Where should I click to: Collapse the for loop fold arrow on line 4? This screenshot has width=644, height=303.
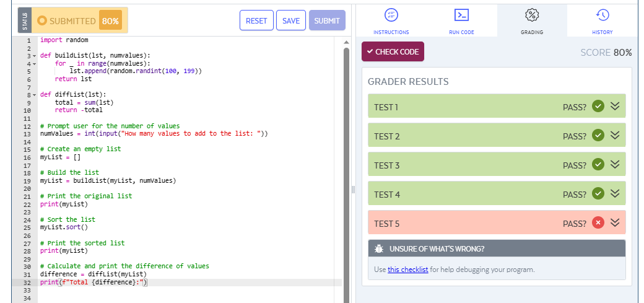[34, 64]
